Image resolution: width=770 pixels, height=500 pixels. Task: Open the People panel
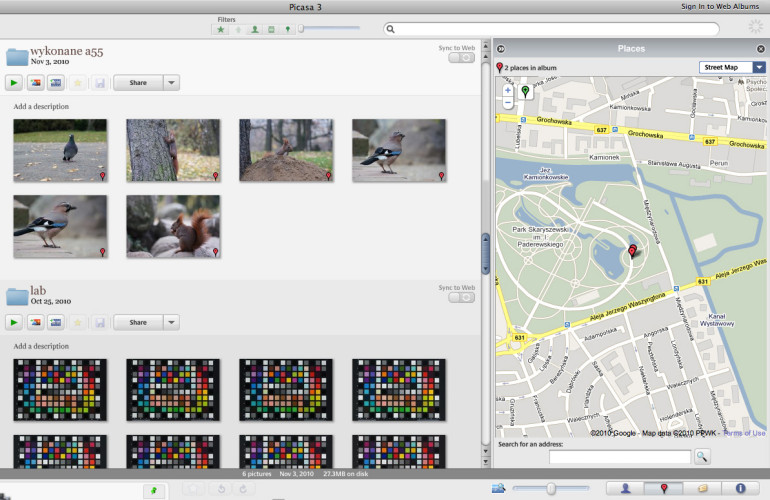pos(625,488)
